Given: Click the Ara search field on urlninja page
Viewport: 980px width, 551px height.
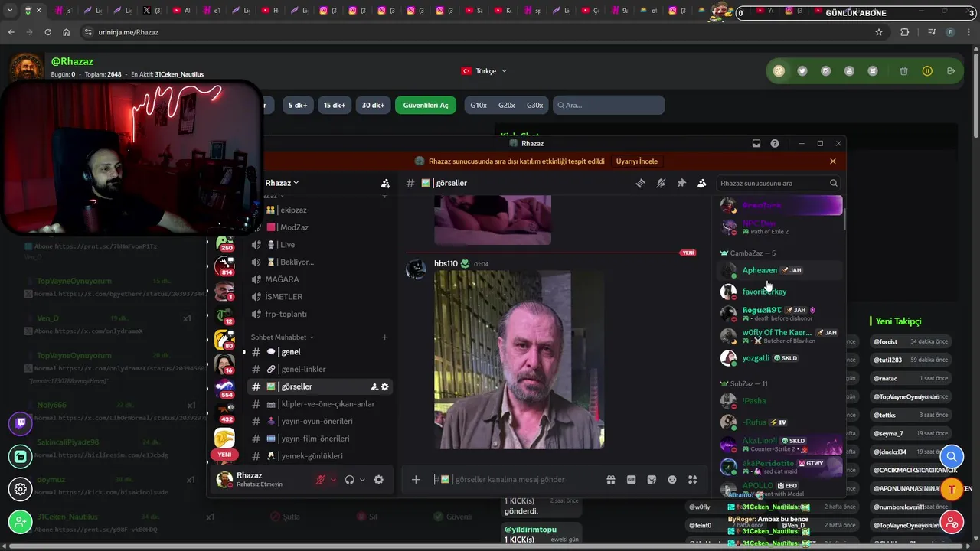Looking at the screenshot, I should coord(608,105).
